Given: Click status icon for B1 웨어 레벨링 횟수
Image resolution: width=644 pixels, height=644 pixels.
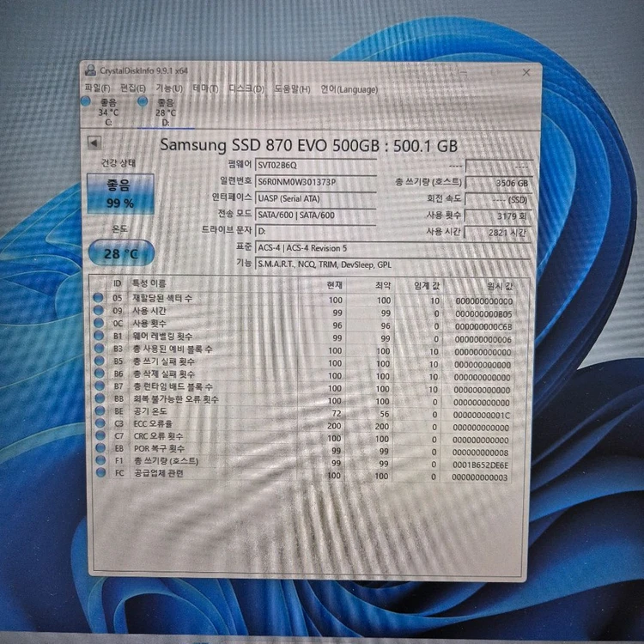Looking at the screenshot, I should (99, 336).
